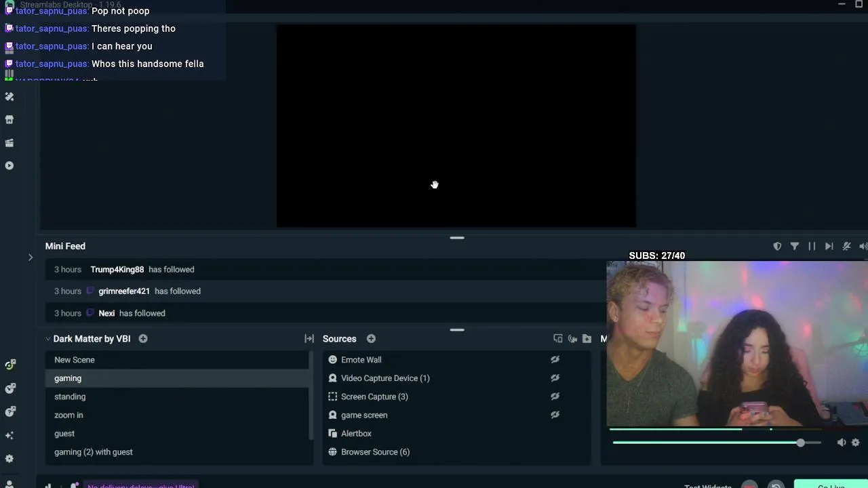Screen dimensions: 868x488
Task: Toggle visibility of the Emote Wall source
Action: 555,360
